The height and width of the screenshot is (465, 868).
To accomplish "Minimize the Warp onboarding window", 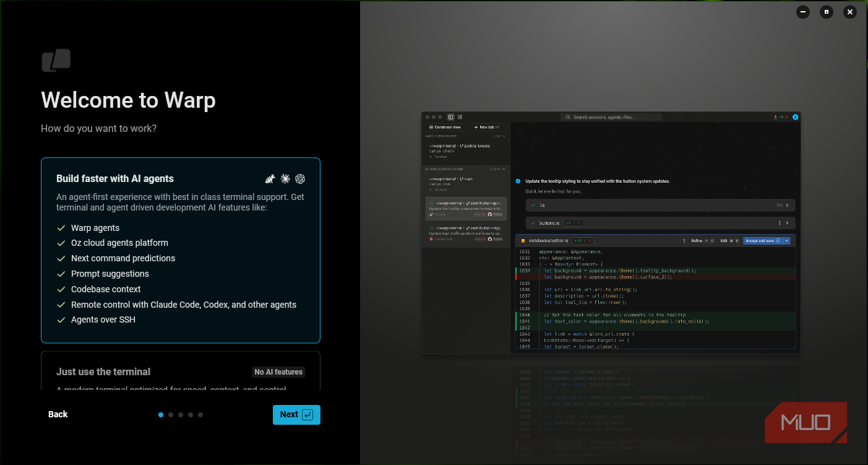I will (x=803, y=11).
